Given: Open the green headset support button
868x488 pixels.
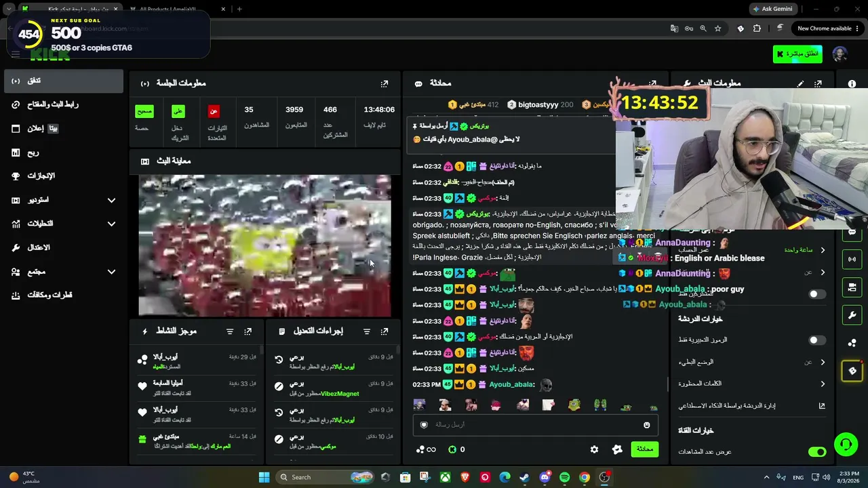Looking at the screenshot, I should tap(846, 445).
